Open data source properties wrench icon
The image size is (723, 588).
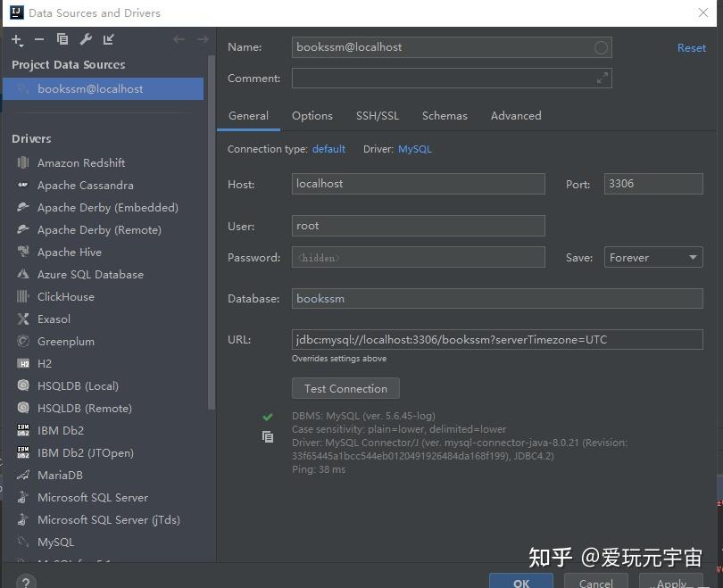[86, 39]
